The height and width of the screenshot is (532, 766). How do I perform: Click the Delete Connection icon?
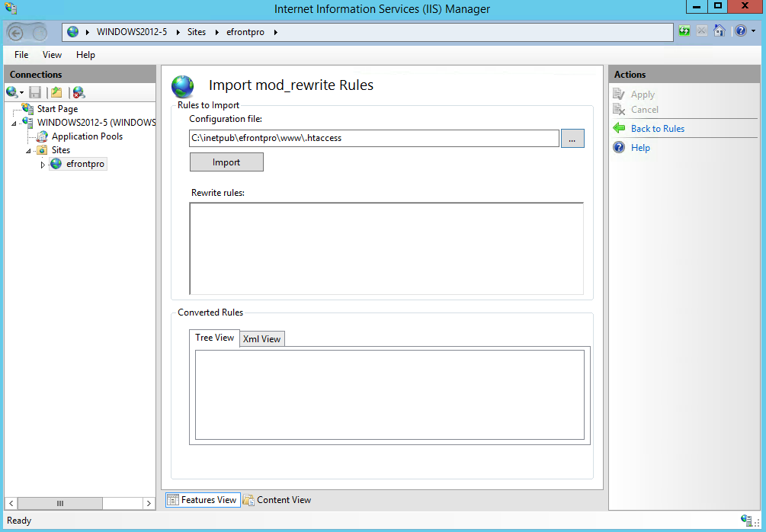pos(79,92)
